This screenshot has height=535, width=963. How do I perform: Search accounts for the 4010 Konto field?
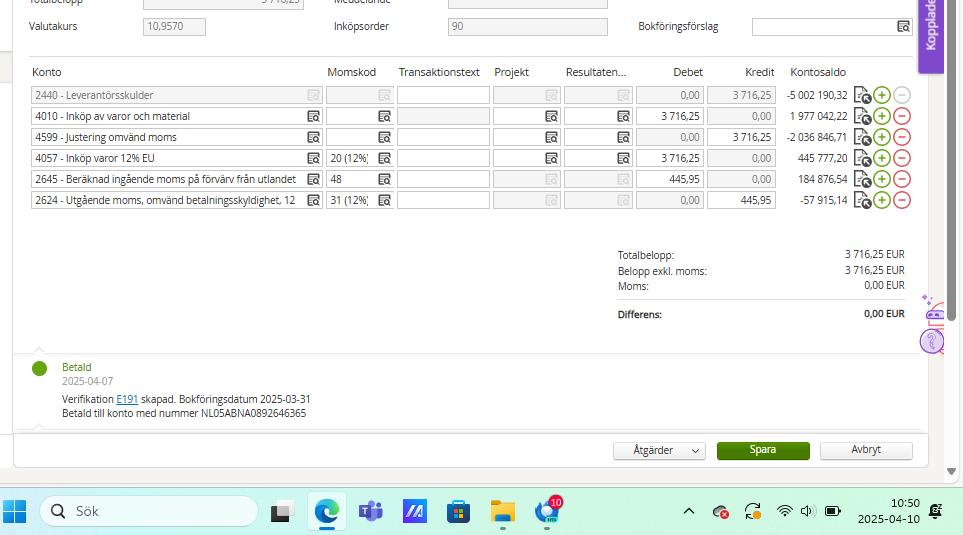[x=313, y=116]
